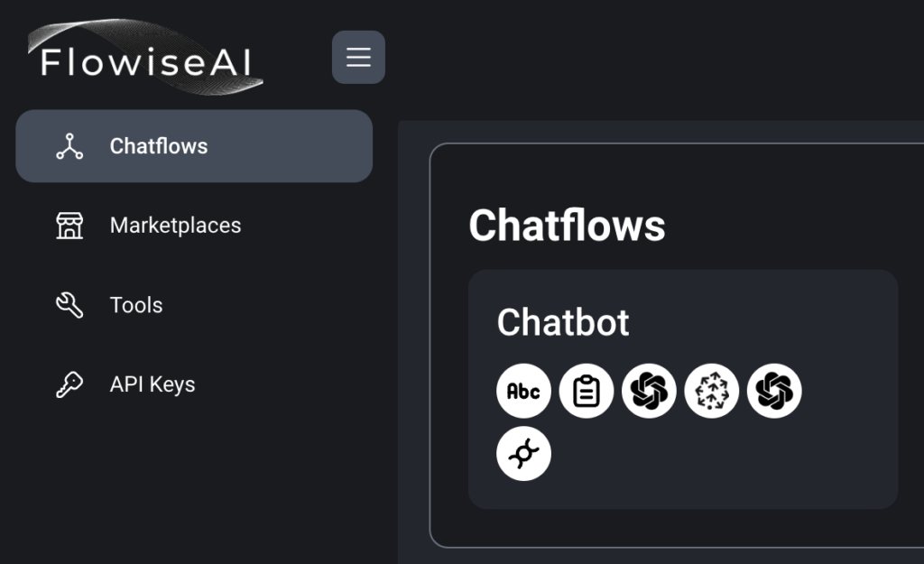The image size is (924, 564).
Task: Click the Tools wrench icon
Action: point(69,305)
